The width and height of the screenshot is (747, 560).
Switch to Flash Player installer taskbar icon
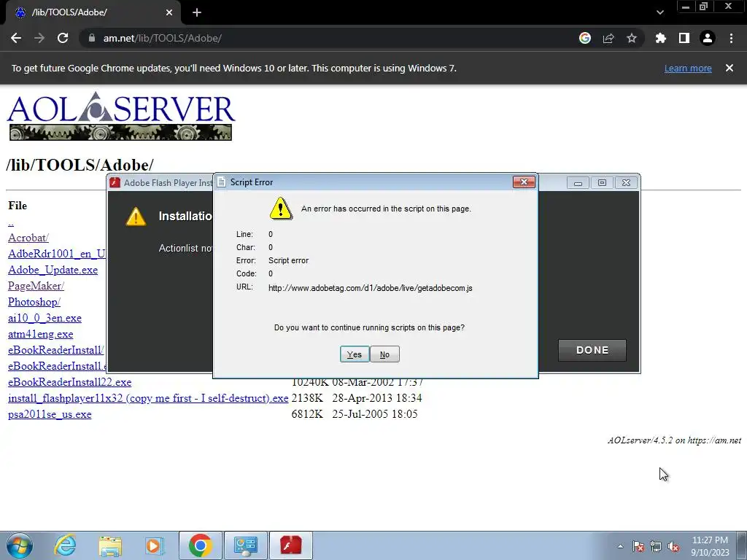coord(291,545)
